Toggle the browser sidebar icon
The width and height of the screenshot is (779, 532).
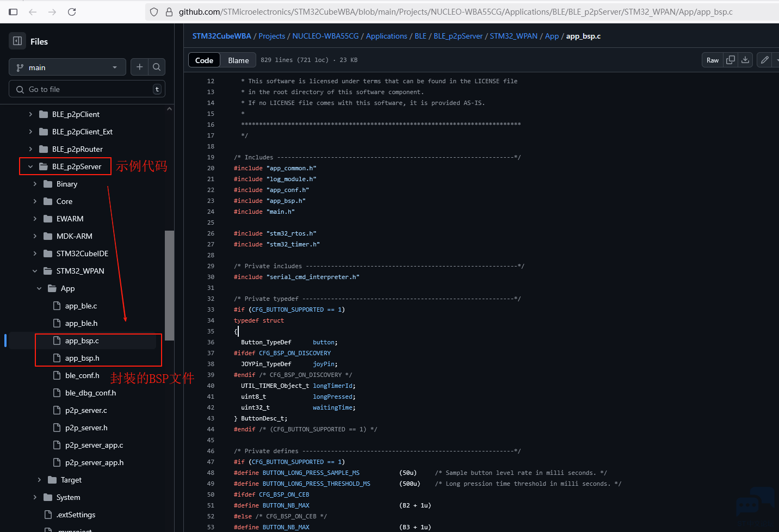13,12
